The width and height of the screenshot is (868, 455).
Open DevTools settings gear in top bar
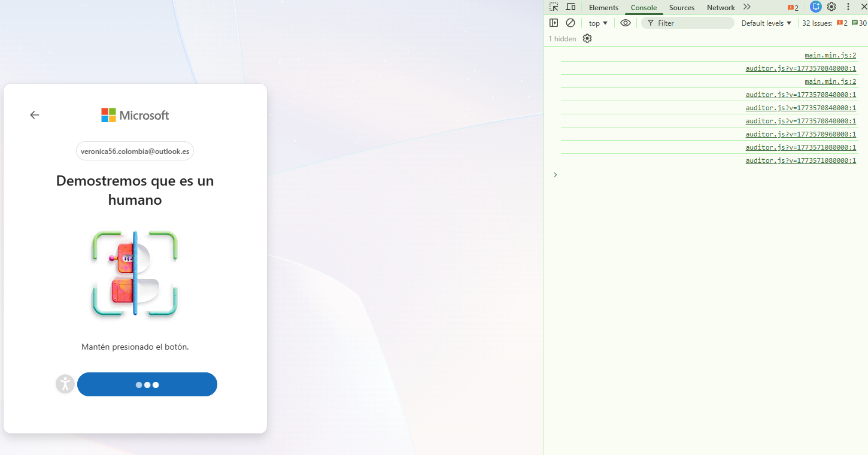(x=831, y=7)
